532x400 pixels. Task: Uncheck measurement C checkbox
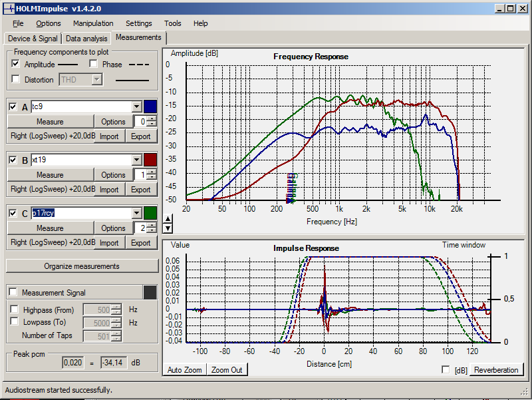click(x=13, y=213)
